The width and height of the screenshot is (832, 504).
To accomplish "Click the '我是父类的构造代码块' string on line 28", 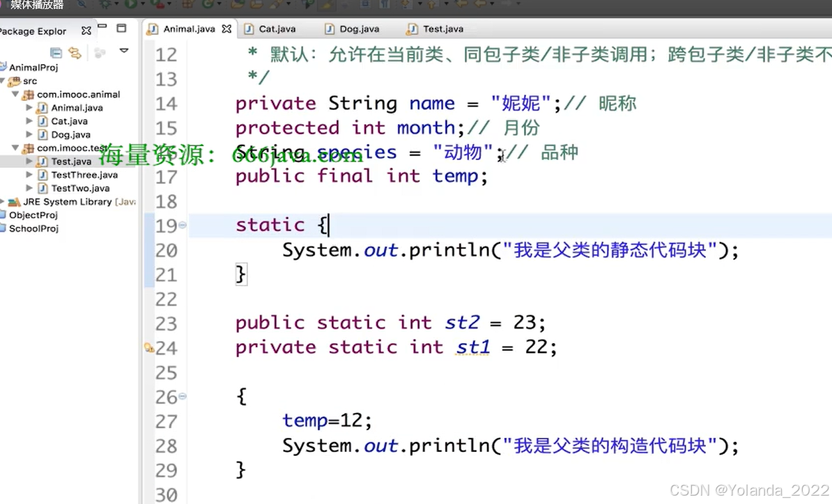I will (x=610, y=445).
